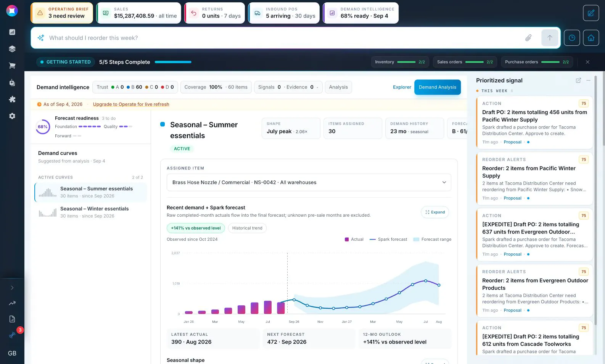
Task: Open the Demand Intelligence 68% ready card
Action: tap(361, 13)
